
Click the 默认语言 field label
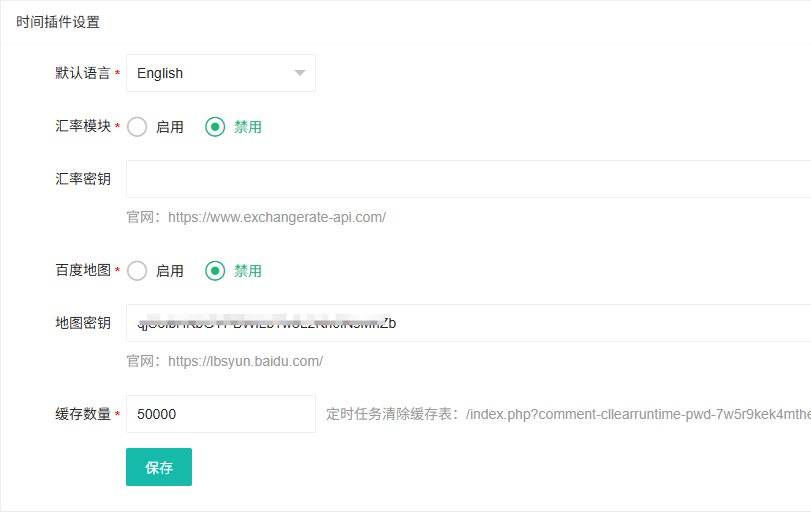[83, 73]
